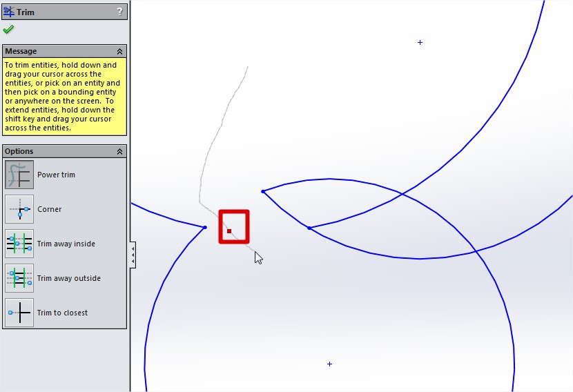Click the "Power trim" text label
Screen dimensions: 573x392
tap(56, 175)
